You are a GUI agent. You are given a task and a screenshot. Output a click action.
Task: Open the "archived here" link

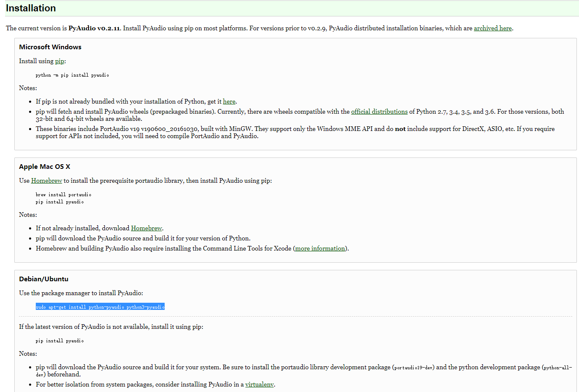click(x=493, y=28)
